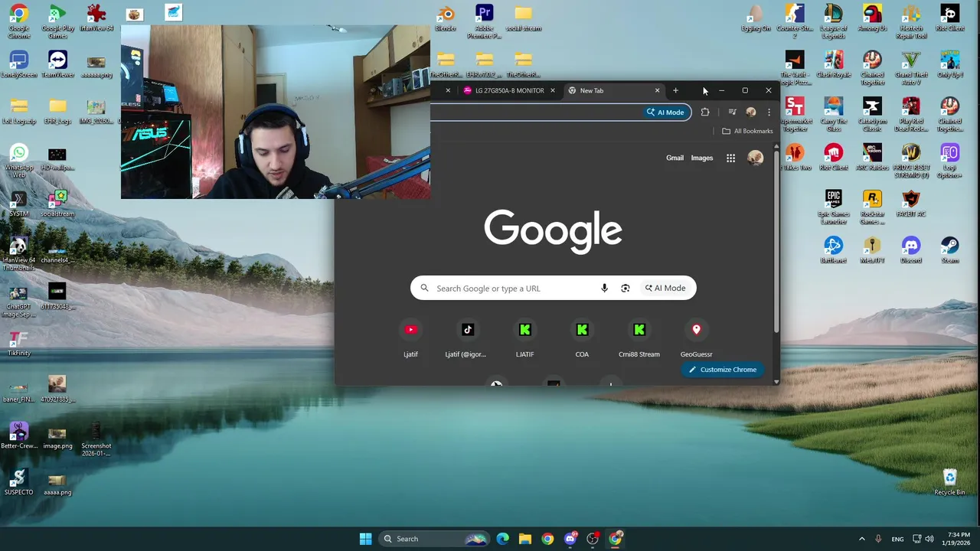This screenshot has height=551, width=980.
Task: Open Chrome profile avatar in toolbar
Action: 751,112
